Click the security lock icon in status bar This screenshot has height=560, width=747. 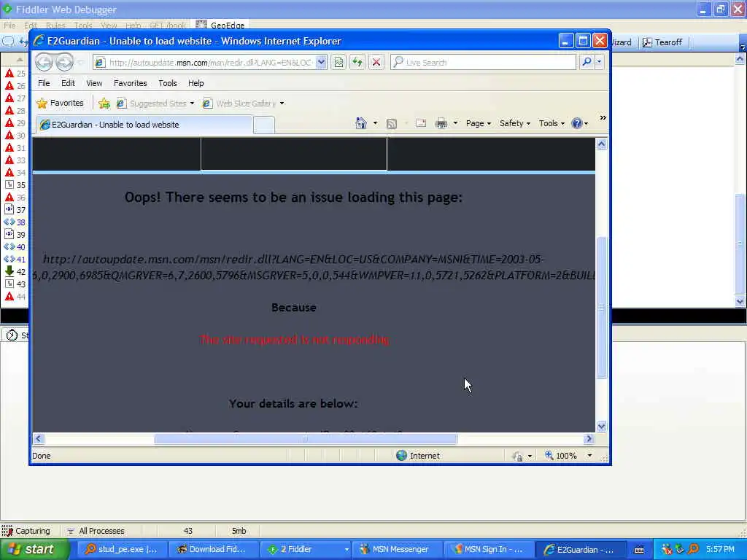tap(517, 456)
